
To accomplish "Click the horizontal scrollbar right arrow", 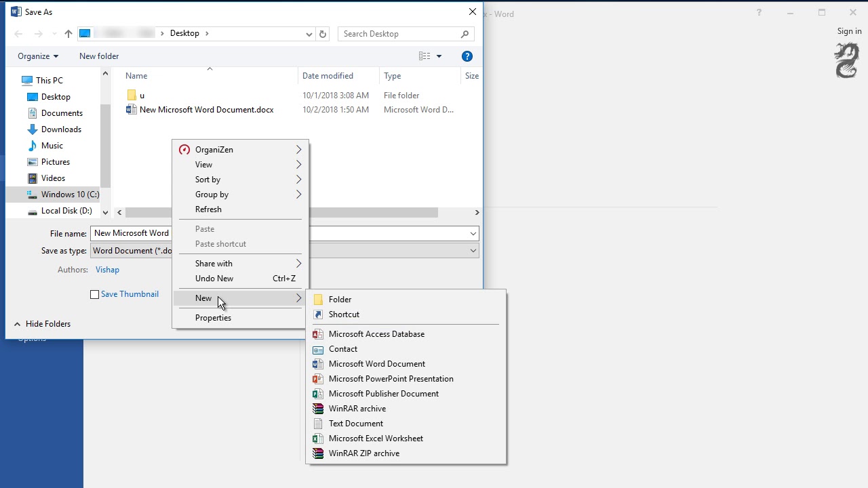I will tap(477, 212).
